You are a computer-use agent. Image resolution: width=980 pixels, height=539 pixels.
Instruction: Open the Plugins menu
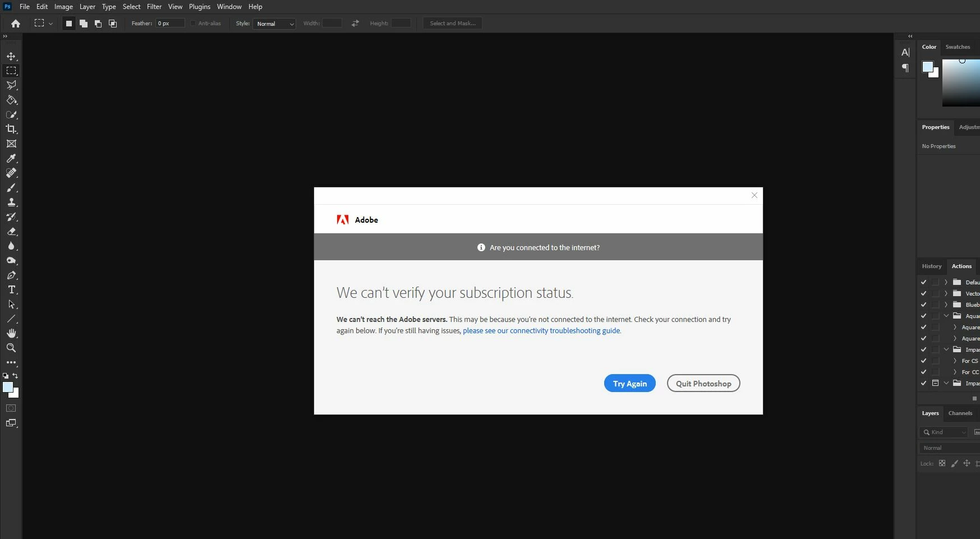coord(200,7)
